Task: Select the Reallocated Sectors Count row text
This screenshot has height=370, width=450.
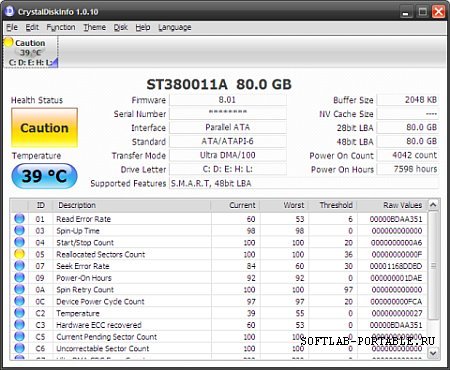Action: [101, 254]
